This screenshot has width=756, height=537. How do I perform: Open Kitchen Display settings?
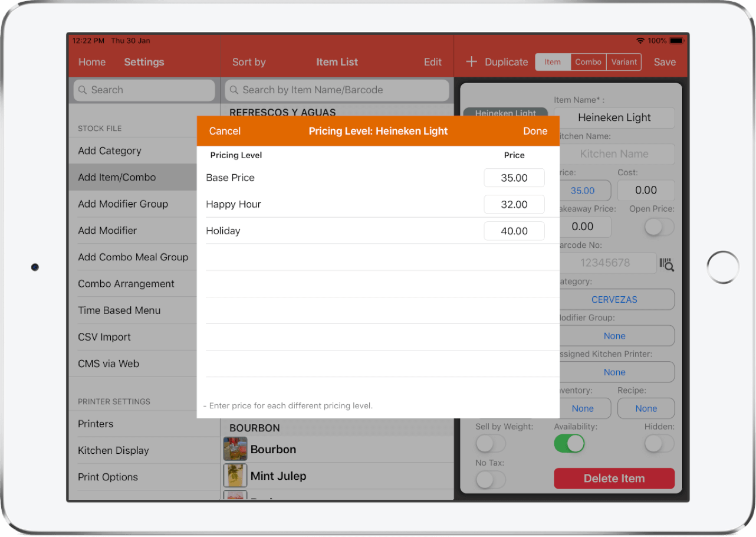(x=144, y=450)
